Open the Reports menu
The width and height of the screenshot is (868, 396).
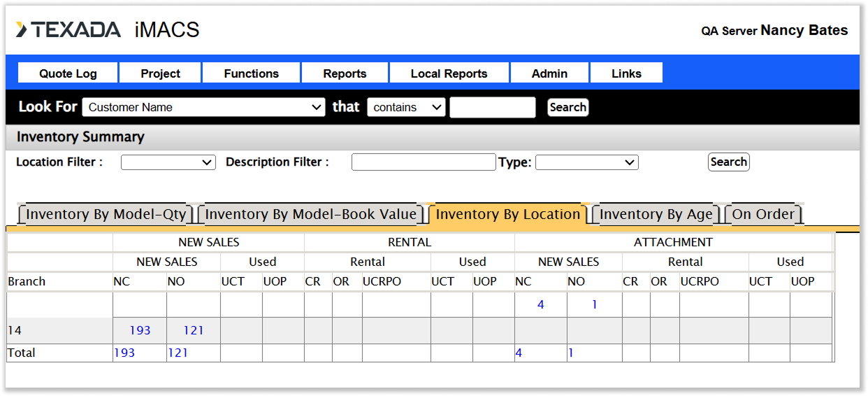(x=345, y=73)
